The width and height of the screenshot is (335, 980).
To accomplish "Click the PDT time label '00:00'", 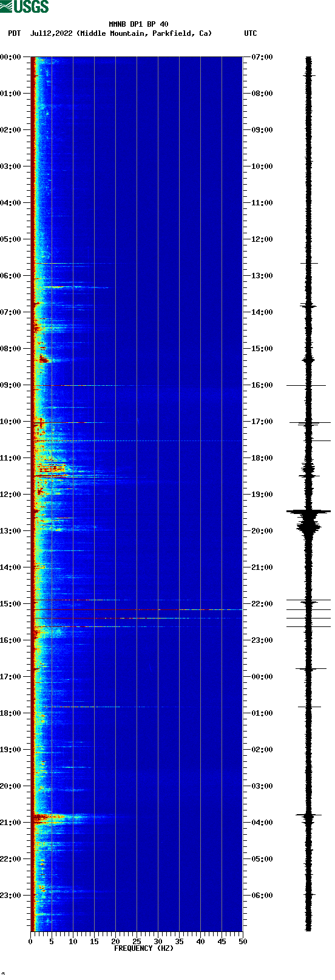I will click(x=10, y=57).
